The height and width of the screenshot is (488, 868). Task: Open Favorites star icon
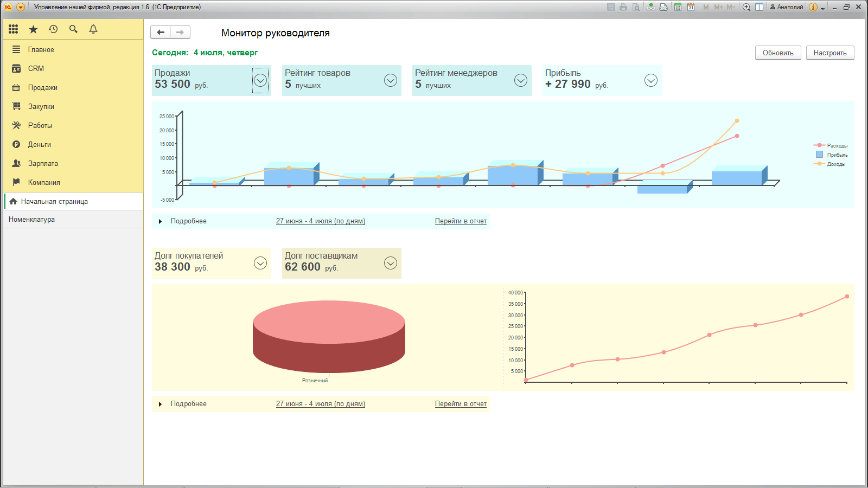point(33,29)
